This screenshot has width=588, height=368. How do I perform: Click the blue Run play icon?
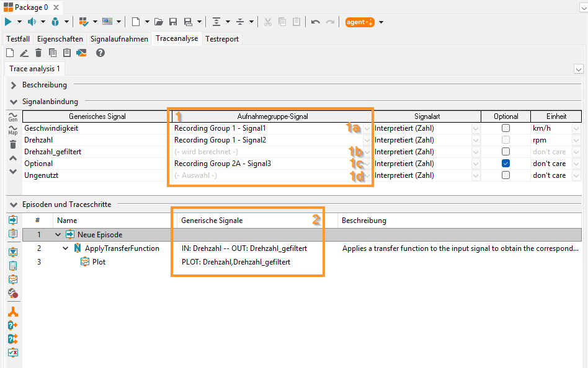pyautogui.click(x=8, y=22)
